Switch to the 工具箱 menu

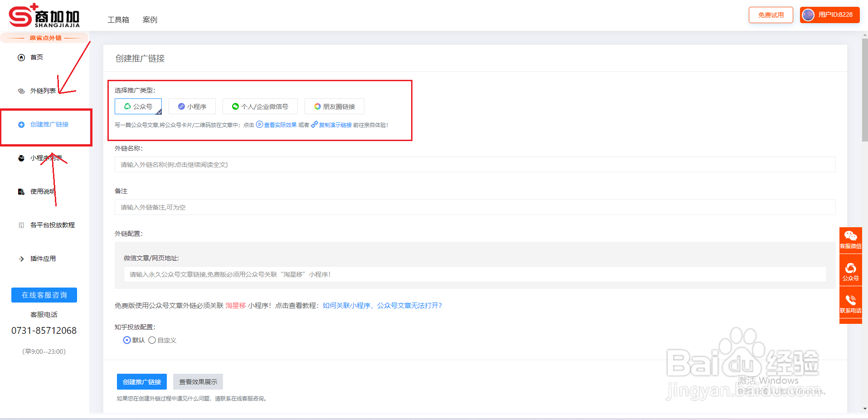click(118, 20)
